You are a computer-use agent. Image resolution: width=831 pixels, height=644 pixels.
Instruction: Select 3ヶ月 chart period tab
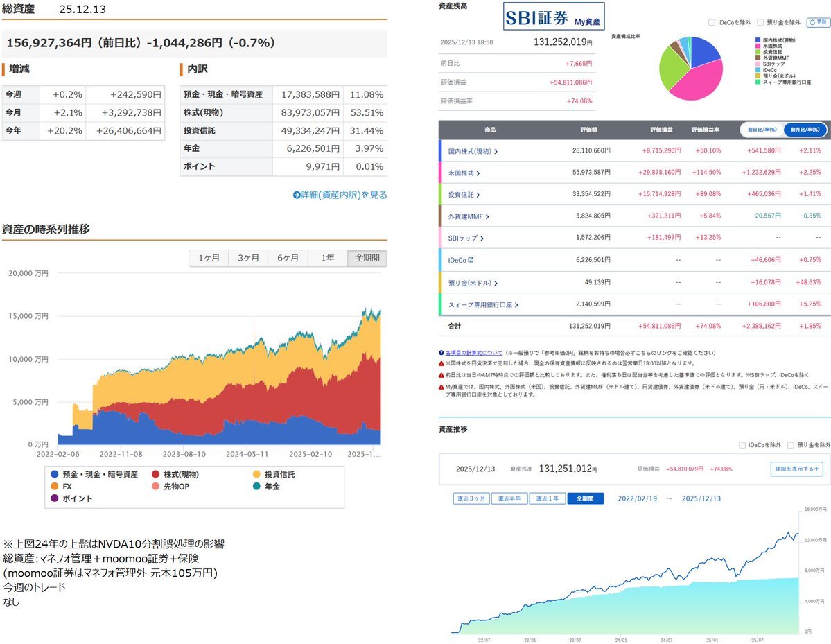coord(249,258)
